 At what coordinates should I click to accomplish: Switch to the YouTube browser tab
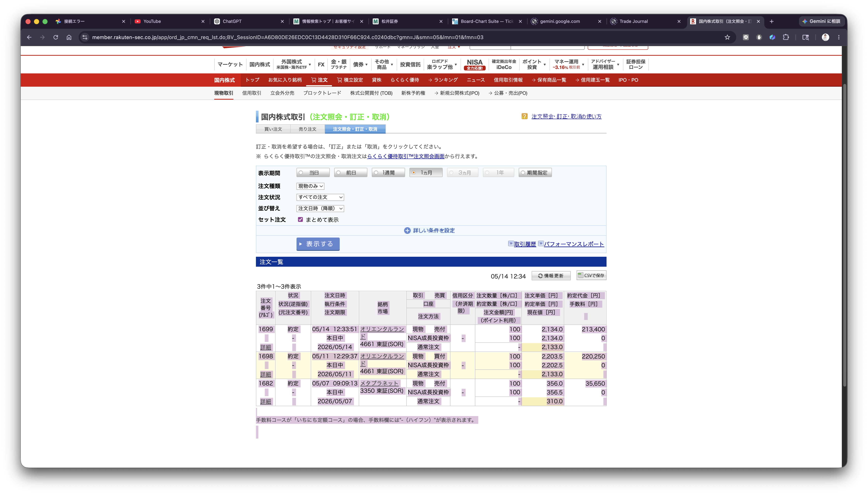(x=169, y=21)
